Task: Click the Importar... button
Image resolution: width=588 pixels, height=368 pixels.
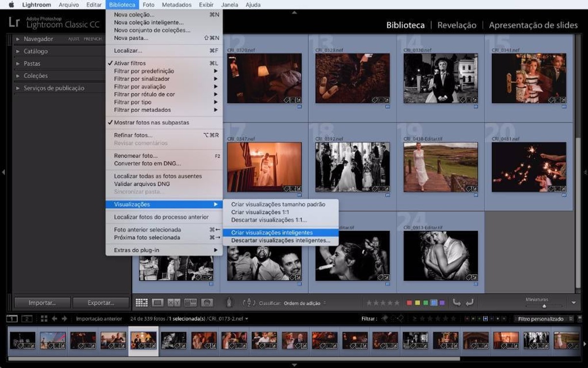Action: [x=42, y=303]
